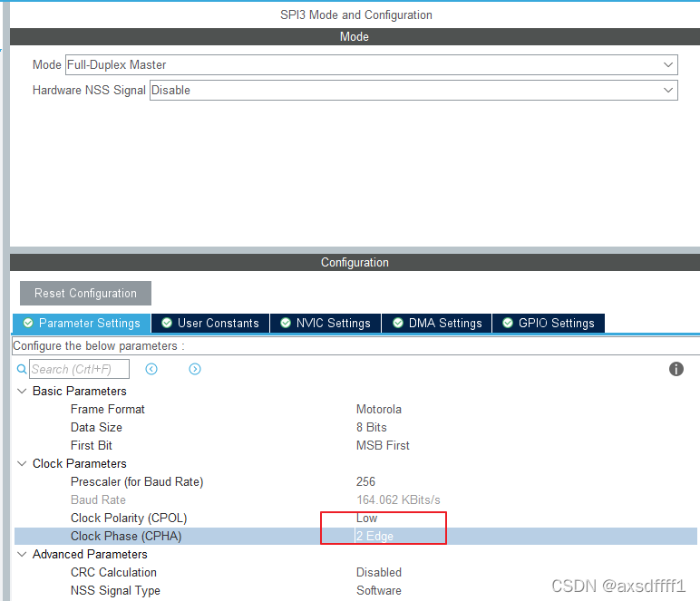Open the DMA Settings tab
Screen dimensions: 700x601
[x=437, y=323]
